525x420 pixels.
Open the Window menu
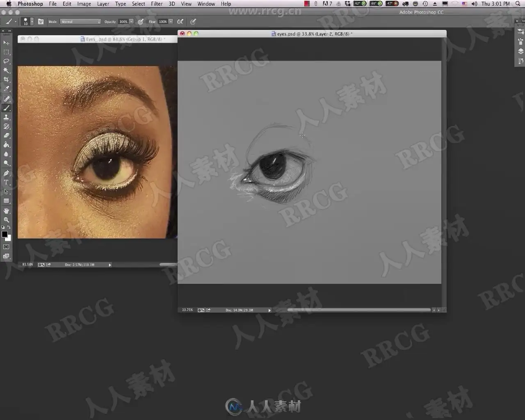206,4
